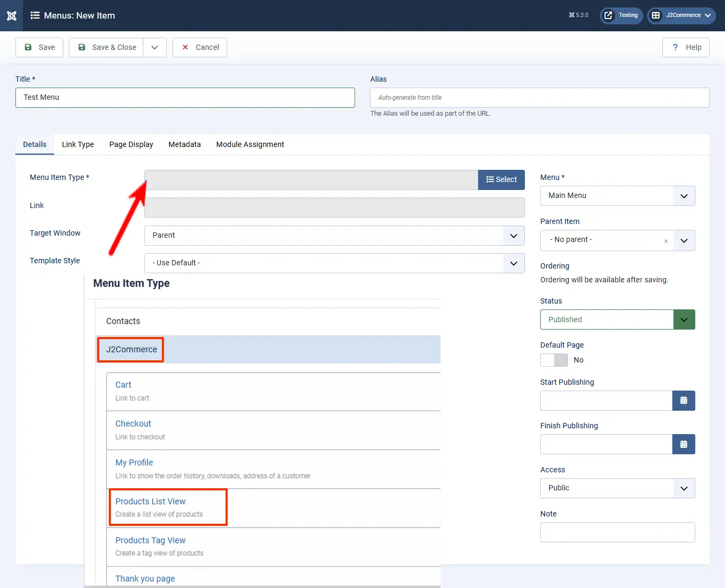
Task: Toggle the Default Page switch
Action: tap(554, 360)
